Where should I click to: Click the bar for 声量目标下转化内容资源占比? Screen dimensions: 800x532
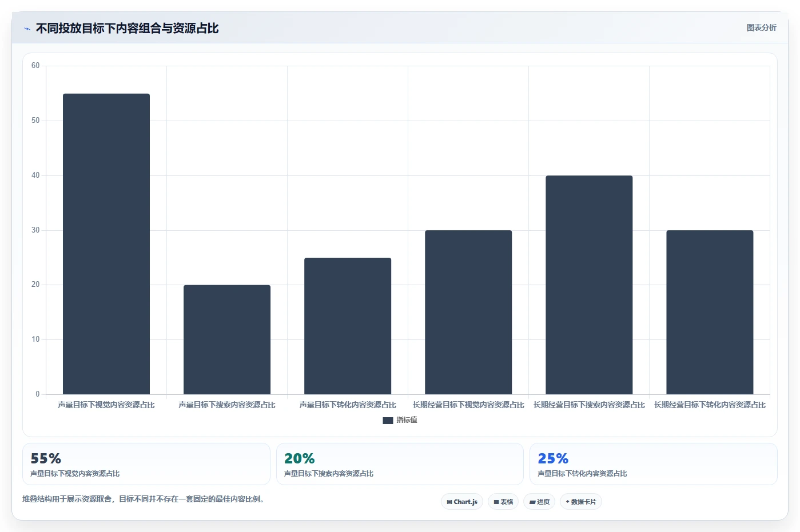point(348,326)
